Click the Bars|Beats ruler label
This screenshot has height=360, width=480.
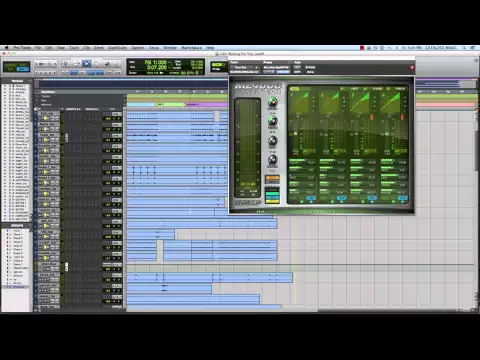click(48, 92)
